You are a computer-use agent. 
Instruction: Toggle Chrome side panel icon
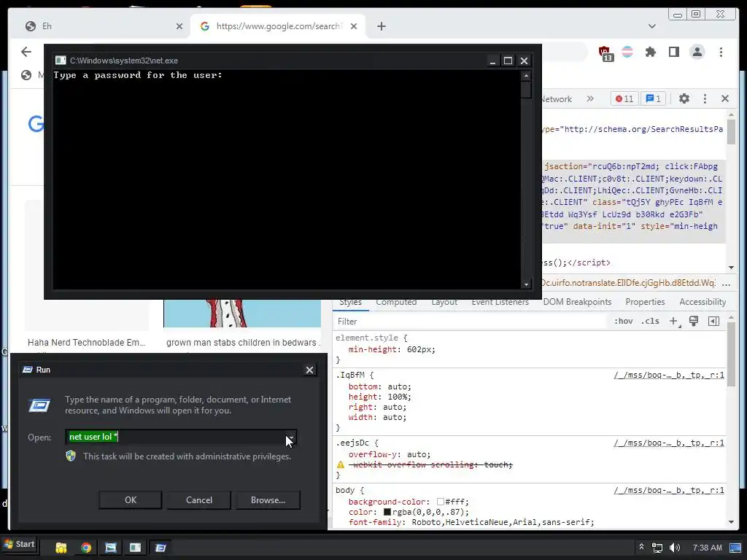tap(673, 52)
